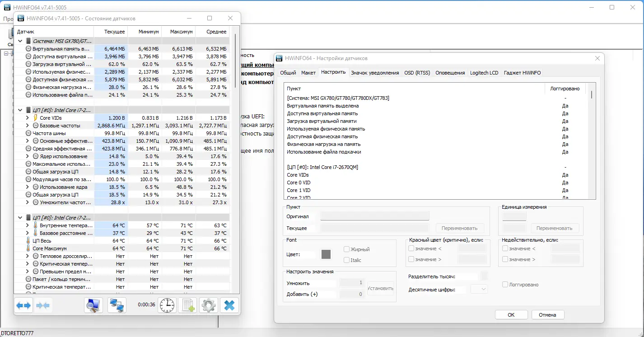Expand the Тепловое дросселир... row

[x=27, y=256]
